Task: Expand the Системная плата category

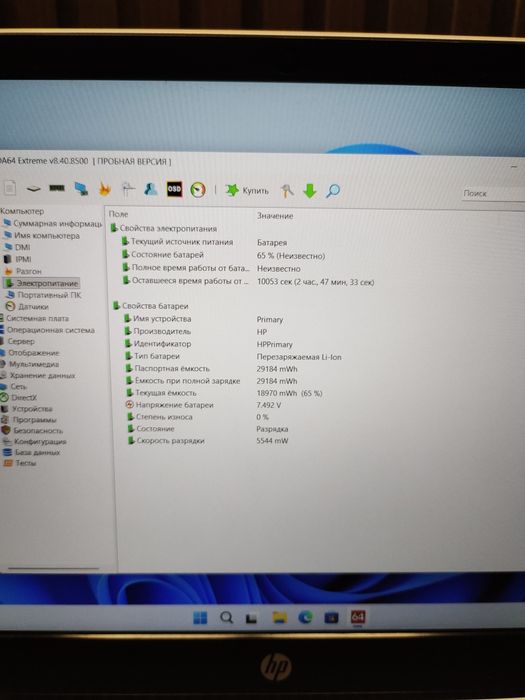Action: [34, 318]
